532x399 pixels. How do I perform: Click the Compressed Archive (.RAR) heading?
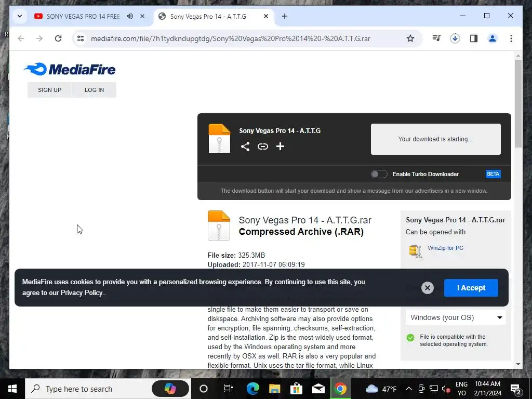point(301,232)
